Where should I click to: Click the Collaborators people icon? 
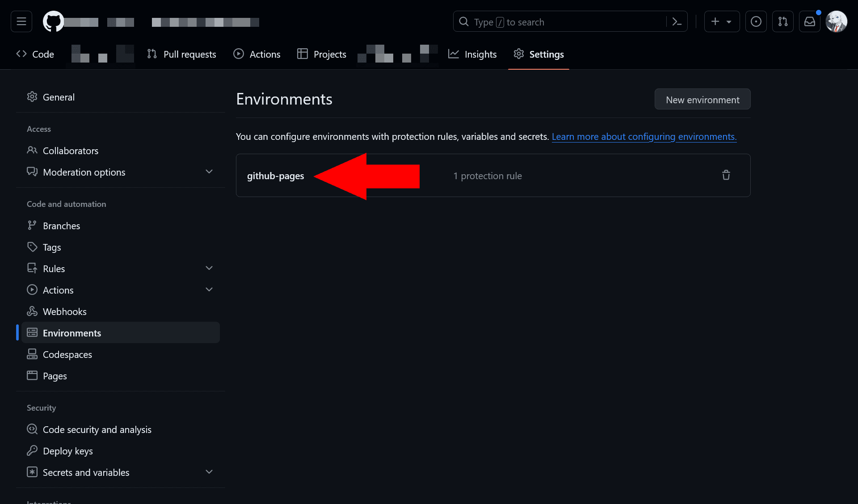[x=32, y=150]
